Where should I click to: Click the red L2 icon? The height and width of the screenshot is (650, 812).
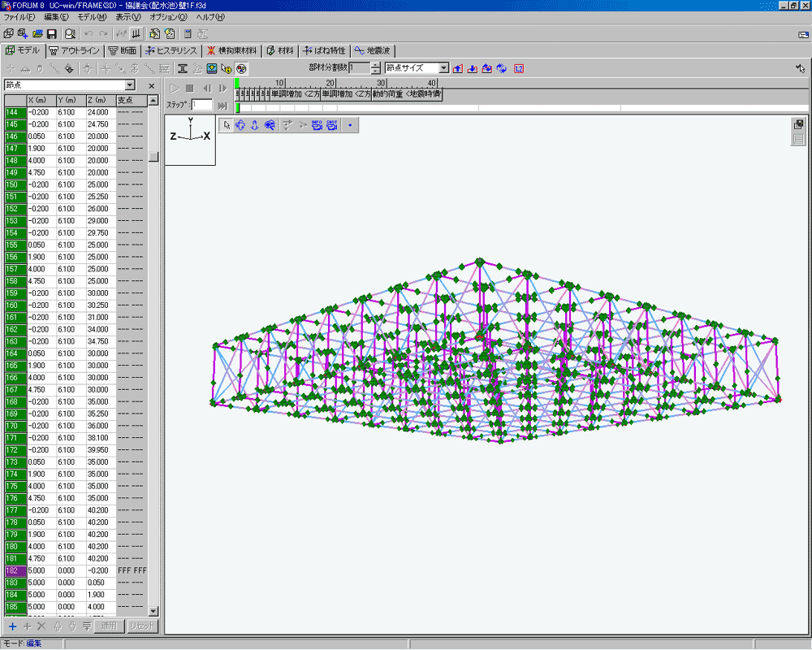(x=519, y=68)
